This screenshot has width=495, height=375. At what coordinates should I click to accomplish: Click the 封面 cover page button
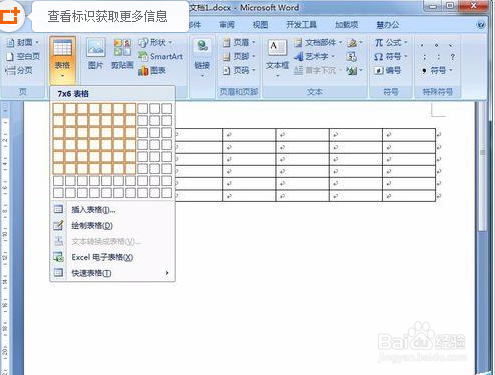click(x=23, y=42)
